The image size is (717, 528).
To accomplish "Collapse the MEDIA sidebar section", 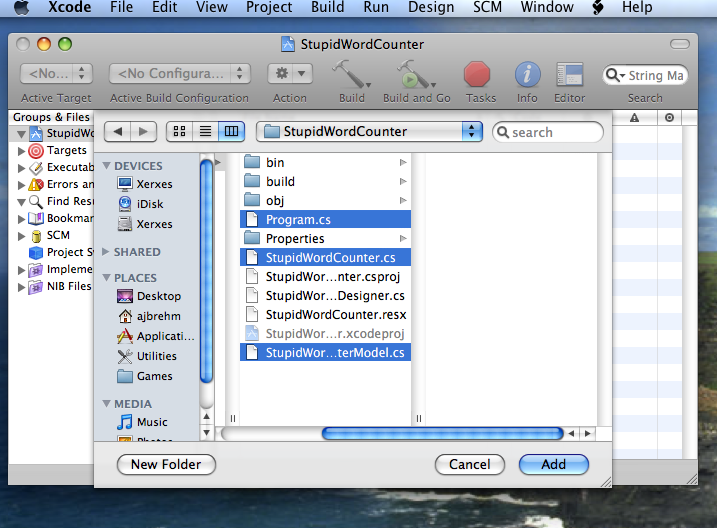I will [x=107, y=404].
